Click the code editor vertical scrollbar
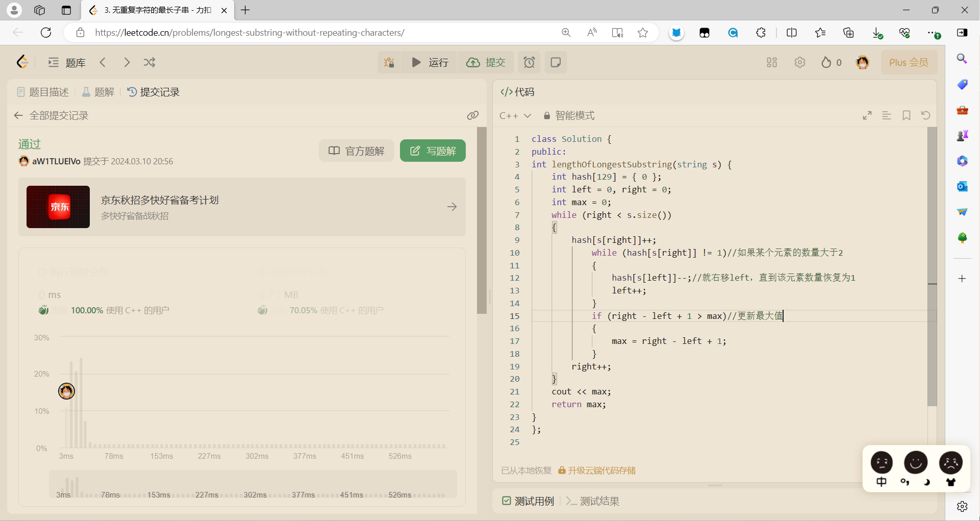The height and width of the screenshot is (521, 980). pos(932,266)
